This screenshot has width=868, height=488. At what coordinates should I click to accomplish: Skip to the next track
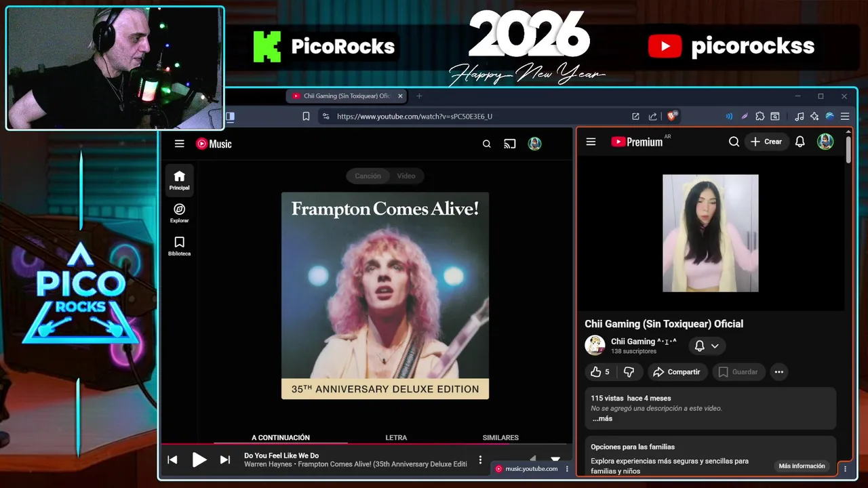(225, 460)
